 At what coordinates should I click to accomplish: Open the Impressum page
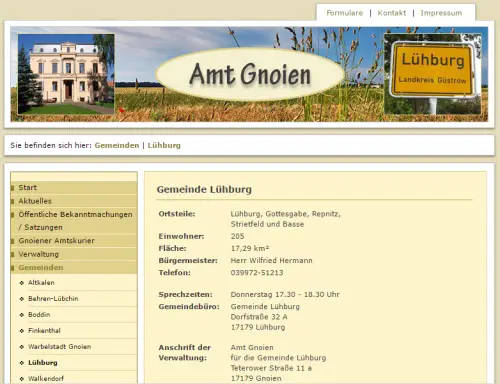click(x=441, y=13)
